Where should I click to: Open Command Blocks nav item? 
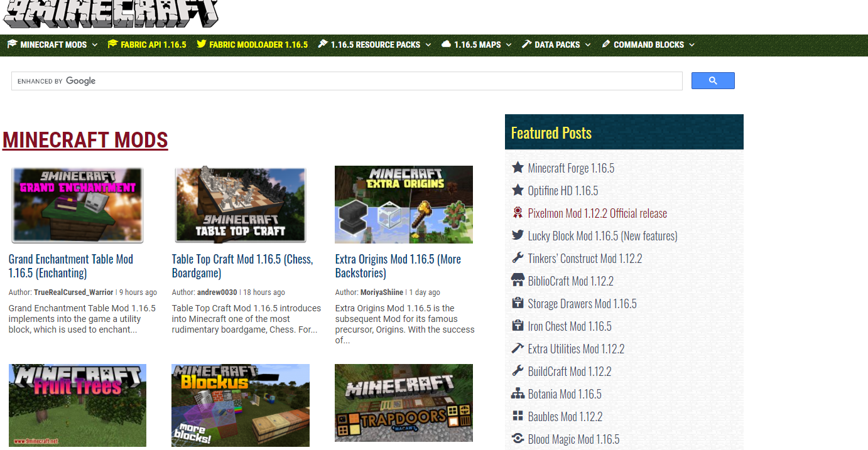(x=649, y=45)
